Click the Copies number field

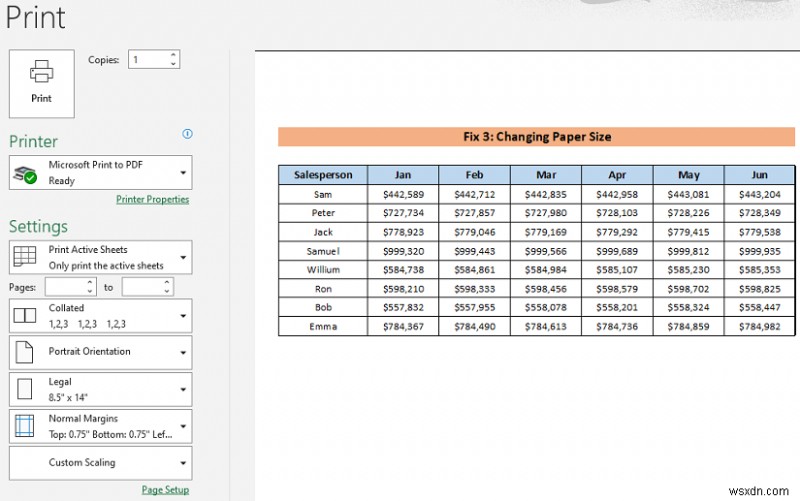tap(148, 59)
